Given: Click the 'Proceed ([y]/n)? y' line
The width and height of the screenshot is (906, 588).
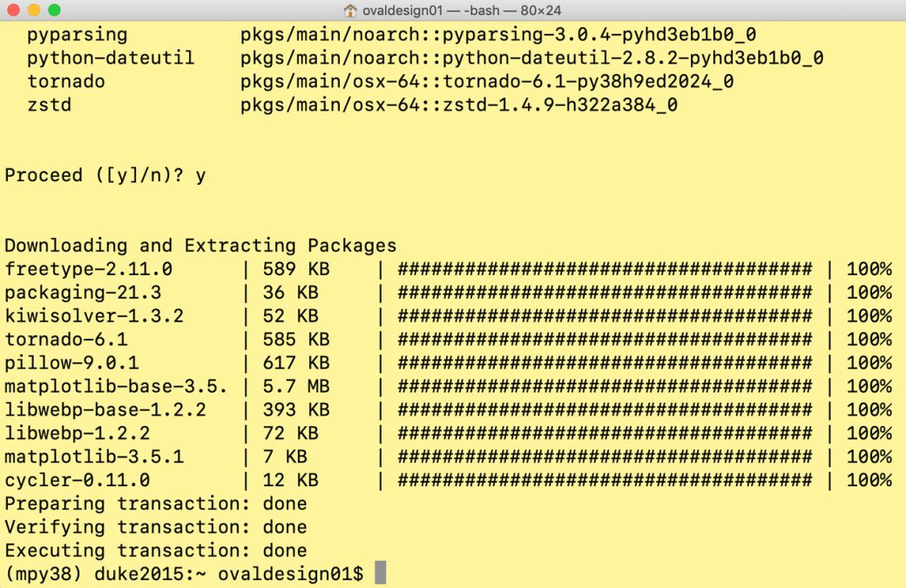Looking at the screenshot, I should pos(105,175).
